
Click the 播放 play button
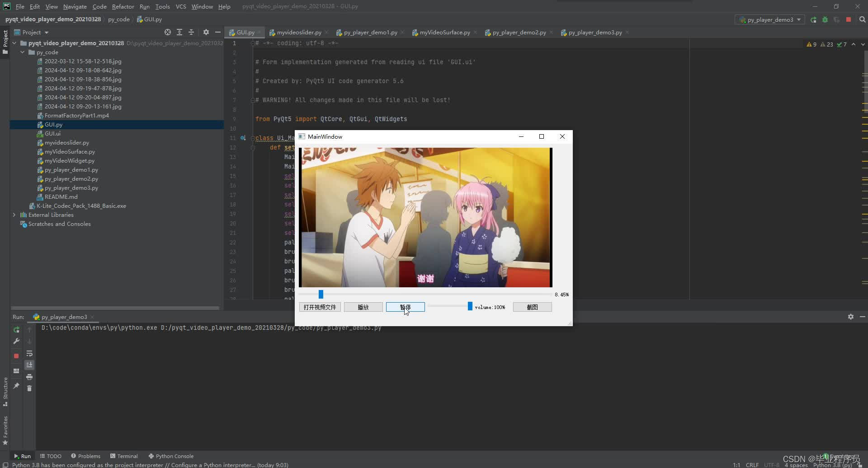[363, 307]
